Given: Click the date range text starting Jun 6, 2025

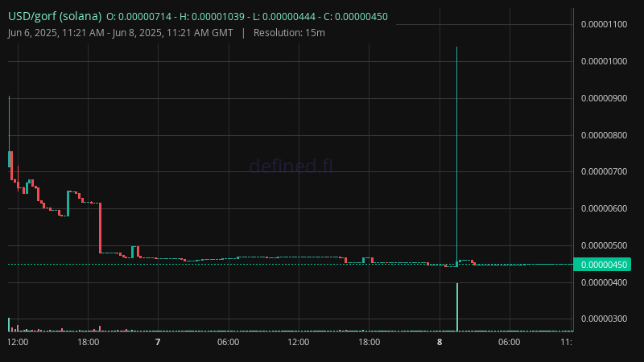Looking at the screenshot, I should (x=120, y=33).
